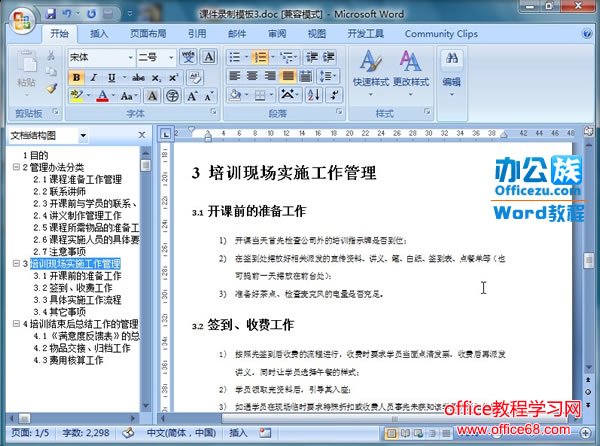Switch to the 页面布局 tab
This screenshot has height=446, width=600.
[148, 34]
